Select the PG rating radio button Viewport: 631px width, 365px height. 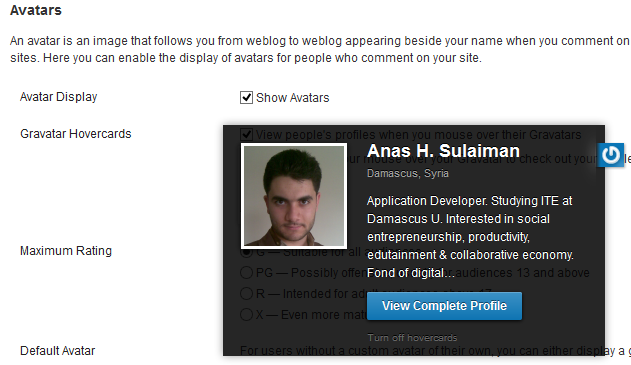pyautogui.click(x=246, y=272)
